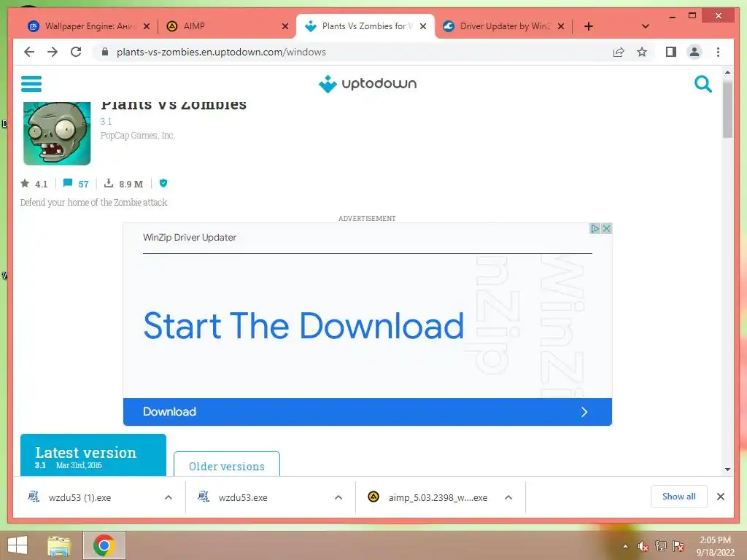Open Chrome's three-dot menu
Viewport: 747px width, 560px height.
coord(718,52)
